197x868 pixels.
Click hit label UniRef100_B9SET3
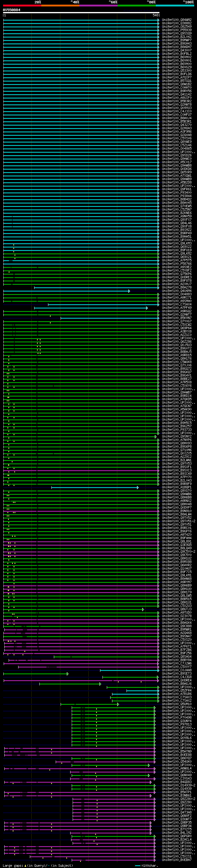pyautogui.click(x=177, y=673)
